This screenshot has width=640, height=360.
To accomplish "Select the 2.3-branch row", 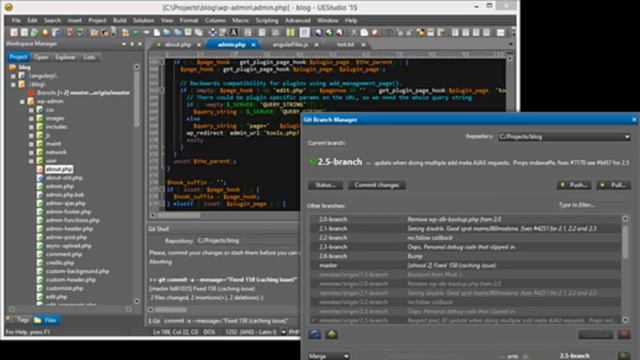I will point(465,247).
